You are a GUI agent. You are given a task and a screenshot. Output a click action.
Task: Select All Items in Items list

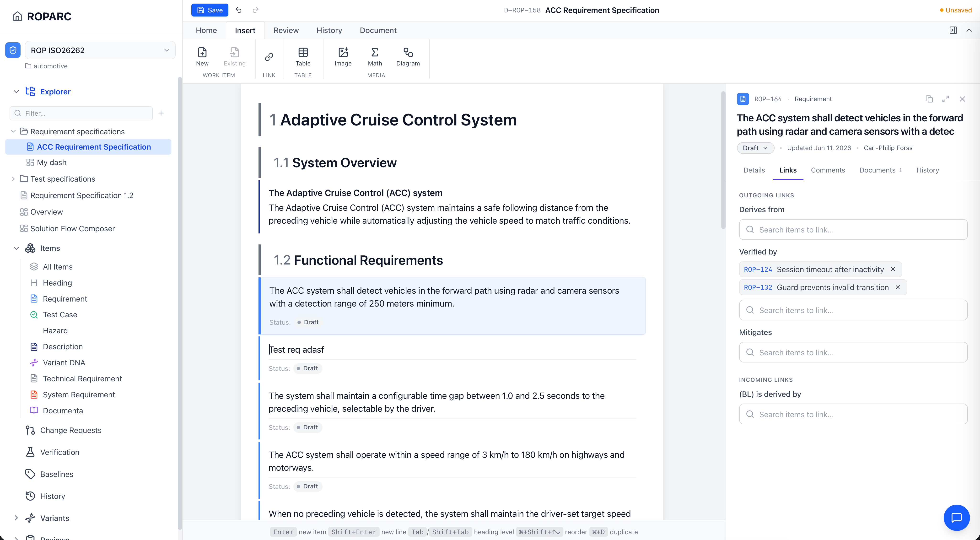57,267
